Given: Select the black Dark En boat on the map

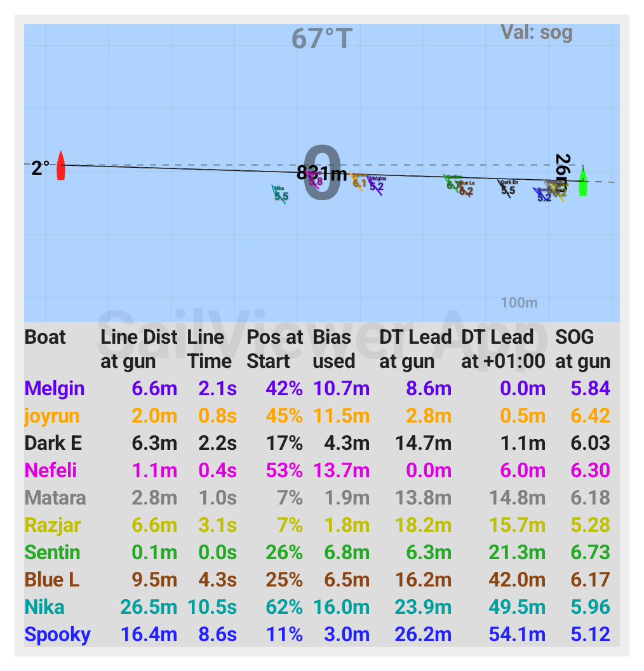Looking at the screenshot, I should pyautogui.click(x=507, y=187).
